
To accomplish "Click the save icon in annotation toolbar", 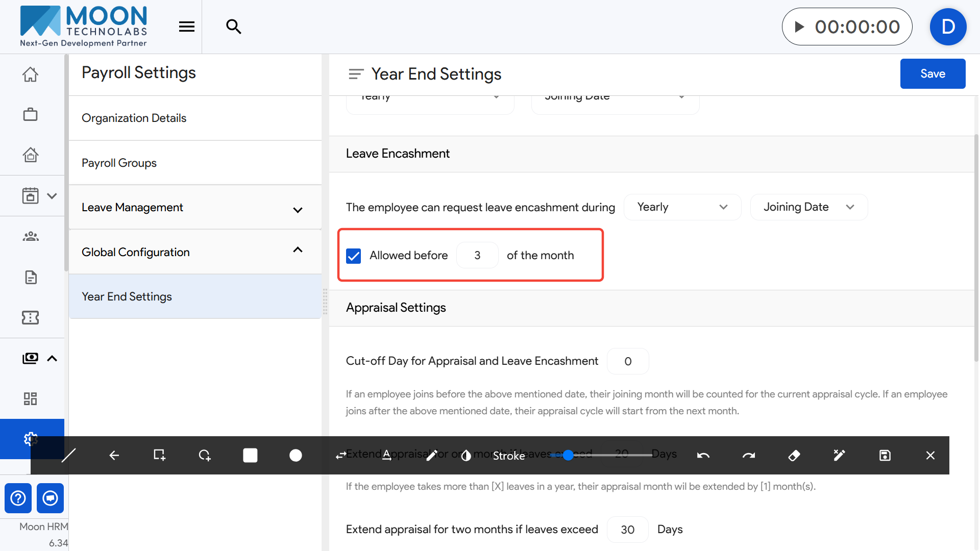I will (x=885, y=455).
